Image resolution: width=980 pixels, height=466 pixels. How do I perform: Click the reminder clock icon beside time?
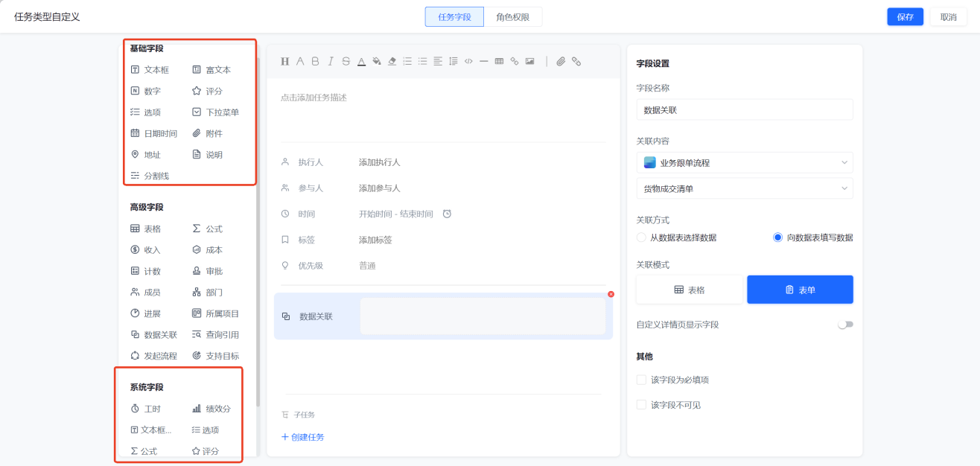pyautogui.click(x=447, y=214)
